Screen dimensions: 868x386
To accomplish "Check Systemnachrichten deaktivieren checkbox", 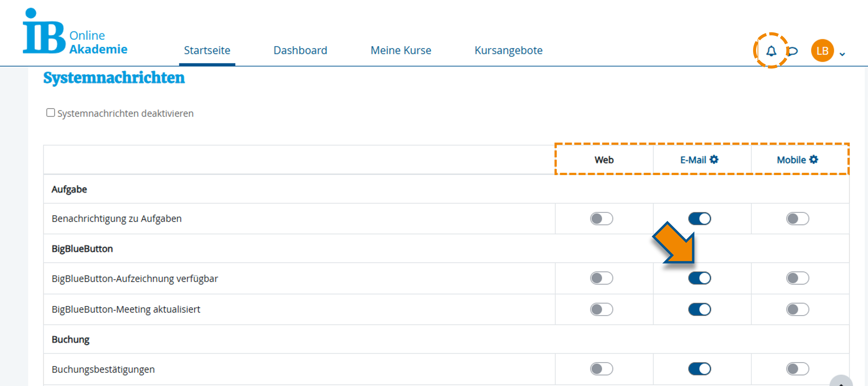I will coord(51,113).
